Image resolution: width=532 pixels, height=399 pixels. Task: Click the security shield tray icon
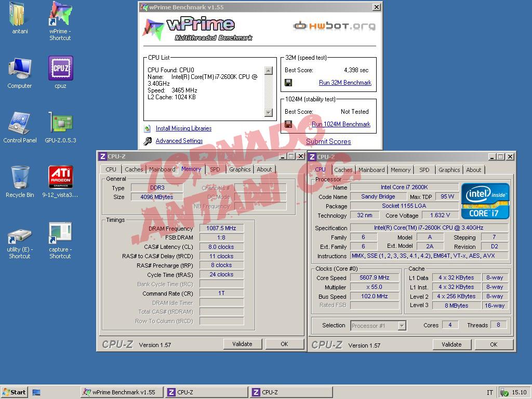tap(504, 393)
